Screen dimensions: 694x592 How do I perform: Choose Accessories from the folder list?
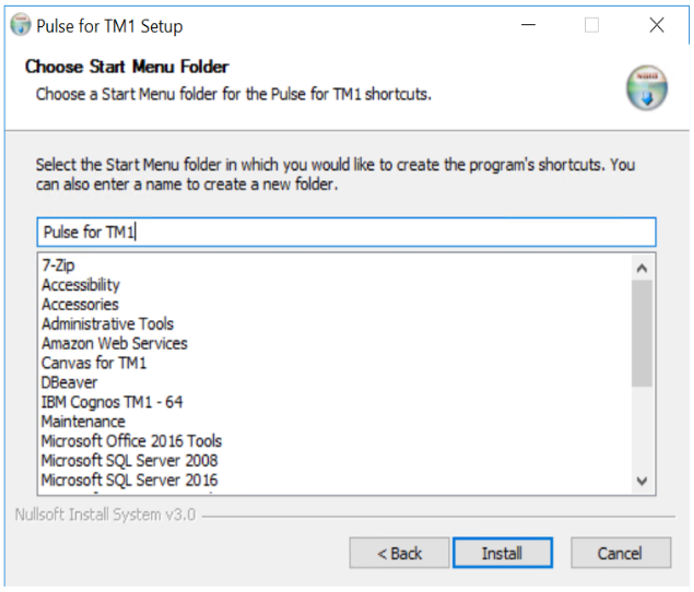coord(80,304)
